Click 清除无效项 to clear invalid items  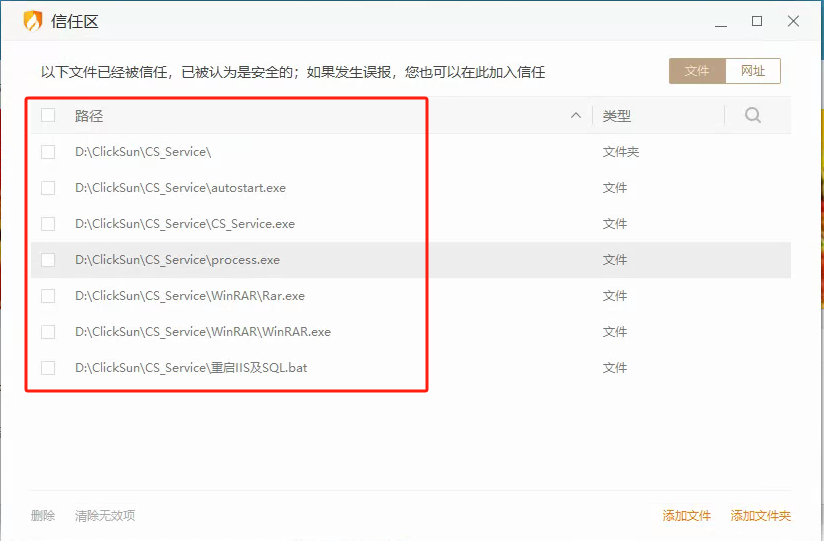[x=105, y=515]
